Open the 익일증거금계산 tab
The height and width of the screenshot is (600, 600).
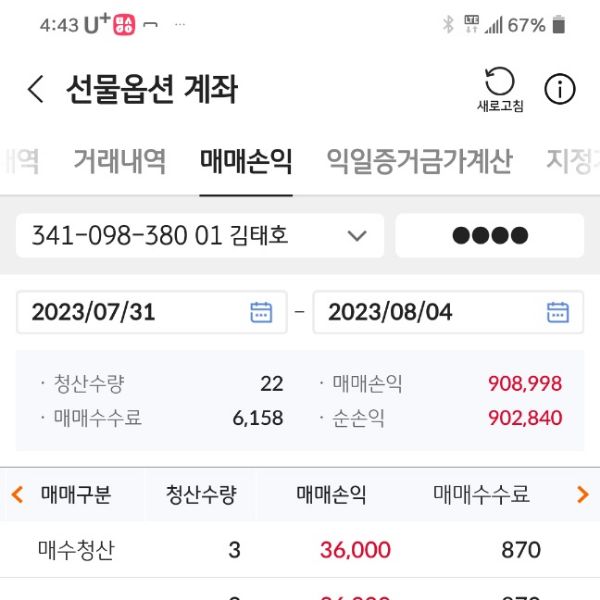[419, 161]
